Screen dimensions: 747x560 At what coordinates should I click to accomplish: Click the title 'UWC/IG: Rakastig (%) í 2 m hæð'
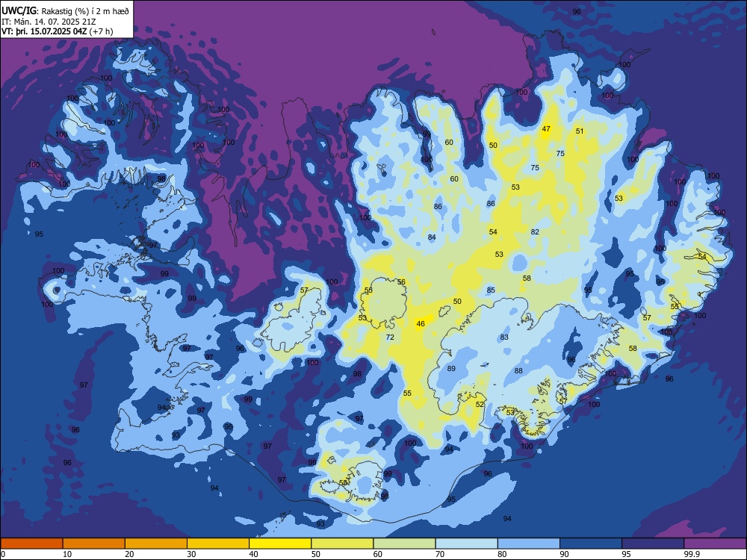coord(65,11)
